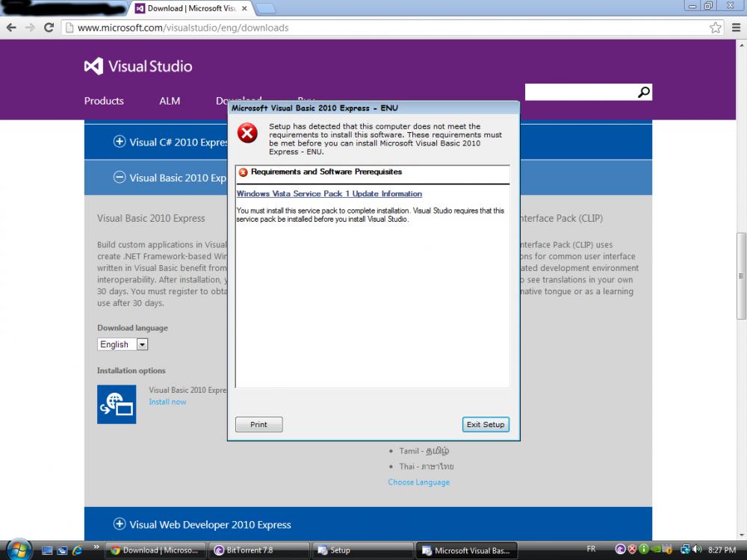
Task: Click the 8:27 PM clock
Action: (x=722, y=550)
